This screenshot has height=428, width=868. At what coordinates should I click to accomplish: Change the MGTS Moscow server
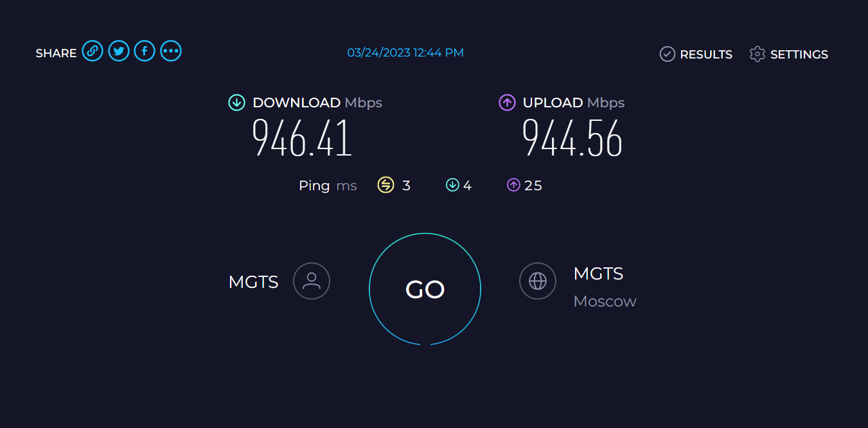[605, 287]
